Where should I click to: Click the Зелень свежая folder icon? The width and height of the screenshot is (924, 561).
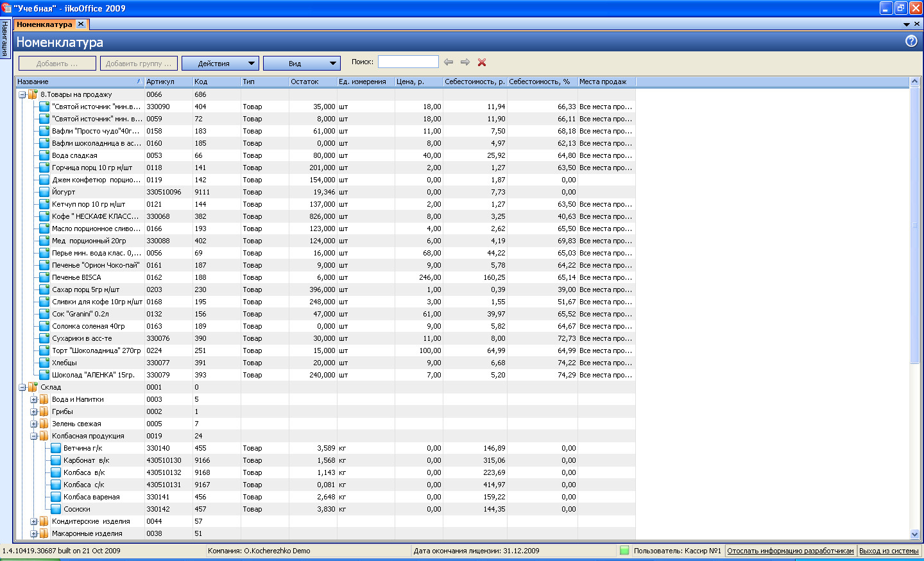[44, 424]
